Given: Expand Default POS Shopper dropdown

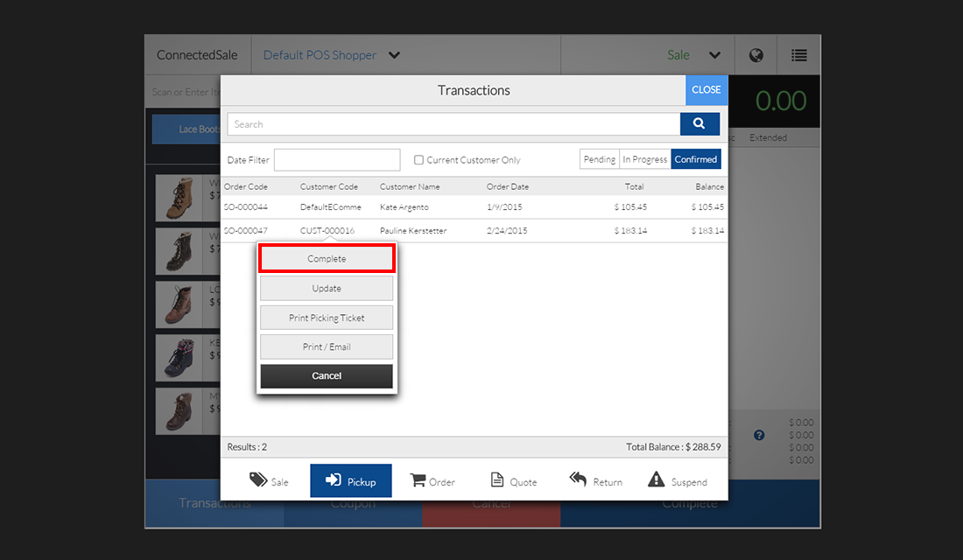Looking at the screenshot, I should point(394,55).
